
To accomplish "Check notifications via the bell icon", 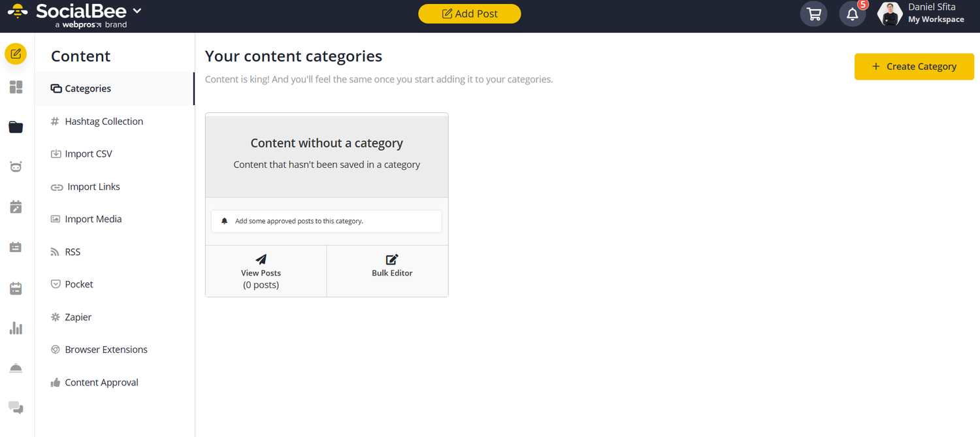I will point(852,13).
